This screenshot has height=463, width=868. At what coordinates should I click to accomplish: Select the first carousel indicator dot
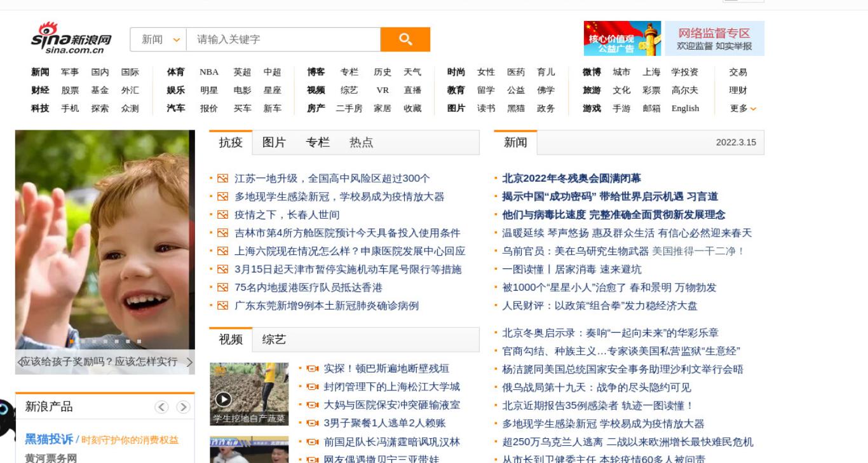pos(71,342)
